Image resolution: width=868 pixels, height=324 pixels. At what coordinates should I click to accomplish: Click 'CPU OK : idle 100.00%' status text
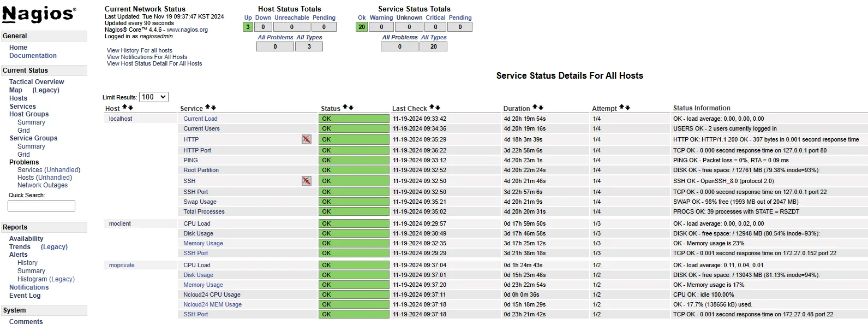704,294
